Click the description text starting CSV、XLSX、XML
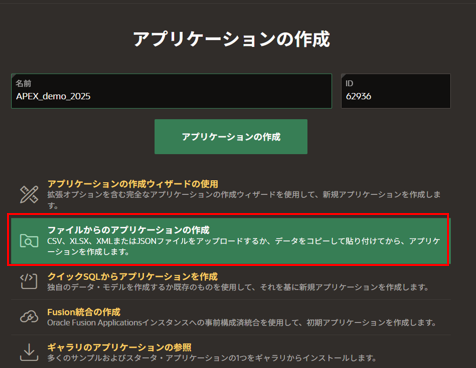Image resolution: width=476 pixels, height=368 pixels. click(244, 246)
